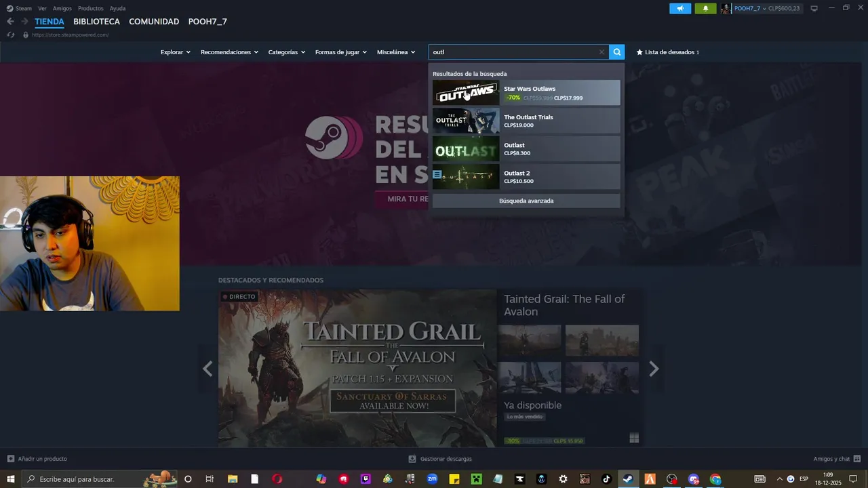Open Twitch icon in the taskbar
868x488 pixels.
coord(366,479)
